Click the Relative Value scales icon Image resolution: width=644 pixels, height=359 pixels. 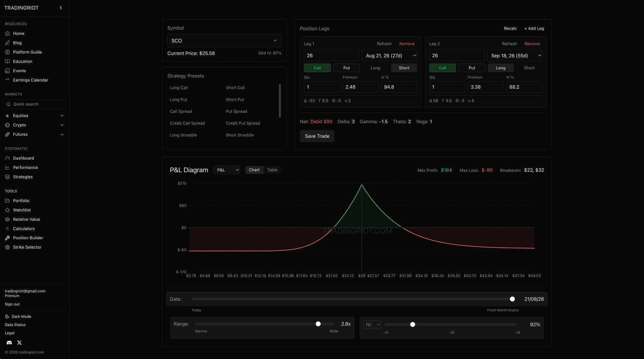(x=7, y=219)
